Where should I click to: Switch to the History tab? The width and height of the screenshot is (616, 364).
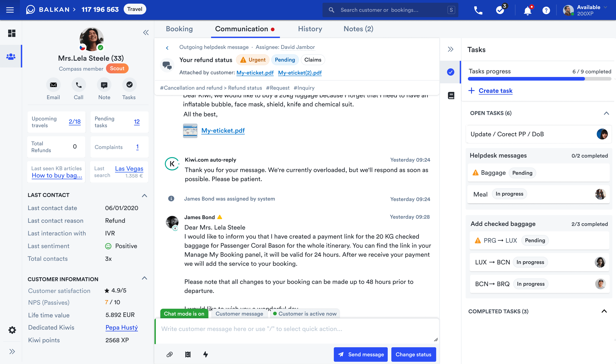pos(310,29)
